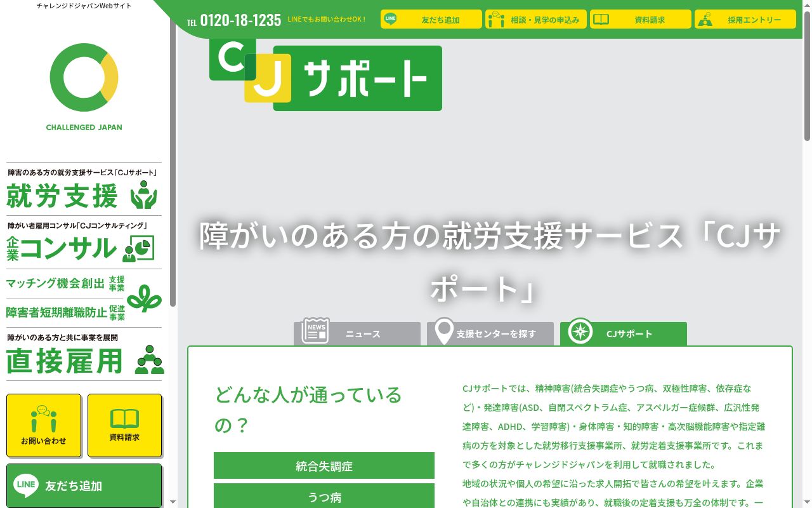Viewport: 812px width, 508px height.
Task: Click the newspaper NEWS icon
Action: coord(315,331)
